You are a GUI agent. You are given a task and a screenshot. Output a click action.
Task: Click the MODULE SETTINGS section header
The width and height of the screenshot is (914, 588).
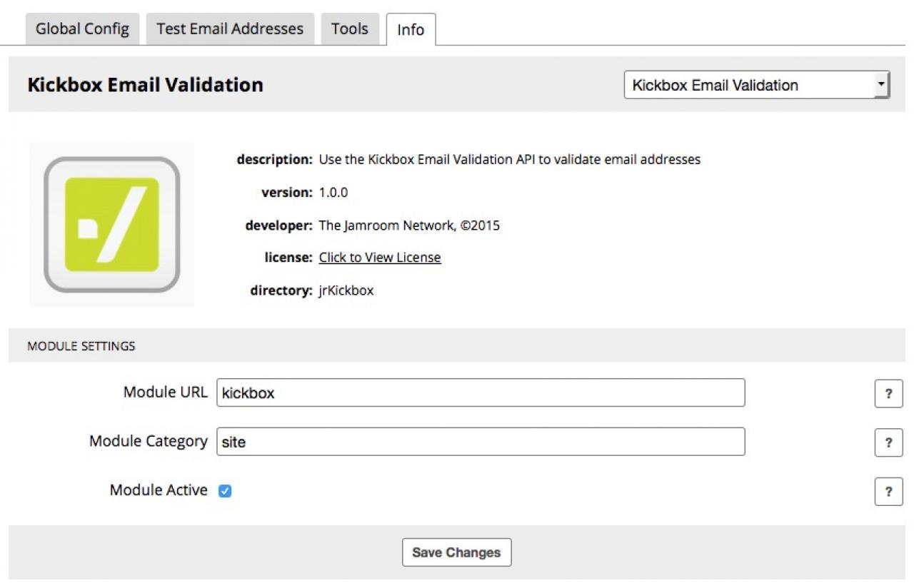coord(81,346)
